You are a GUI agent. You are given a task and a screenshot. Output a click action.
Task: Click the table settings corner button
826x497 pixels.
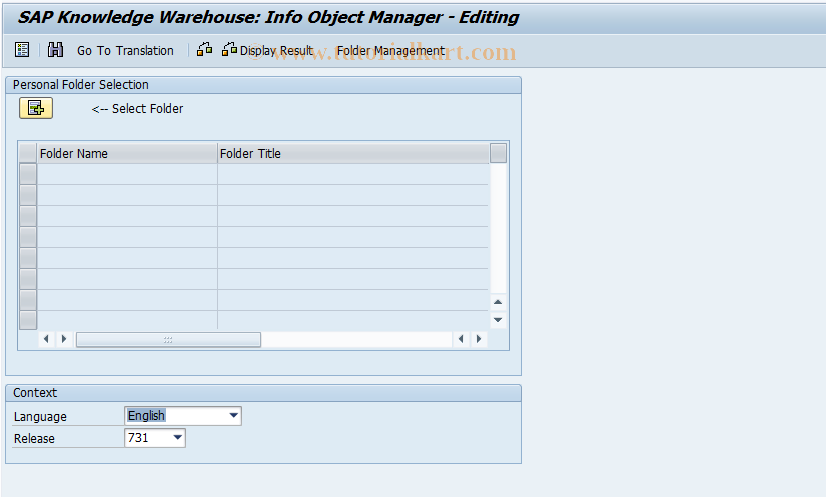click(x=498, y=153)
